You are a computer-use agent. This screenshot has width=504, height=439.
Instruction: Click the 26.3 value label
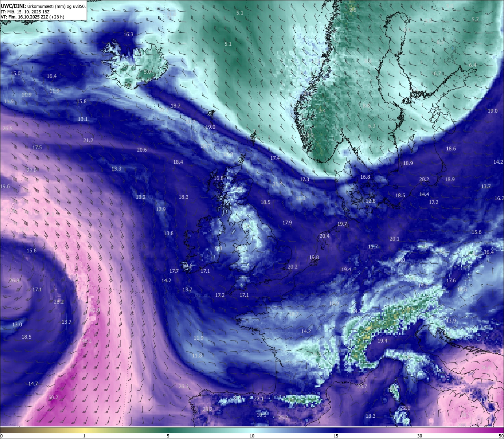183,387
